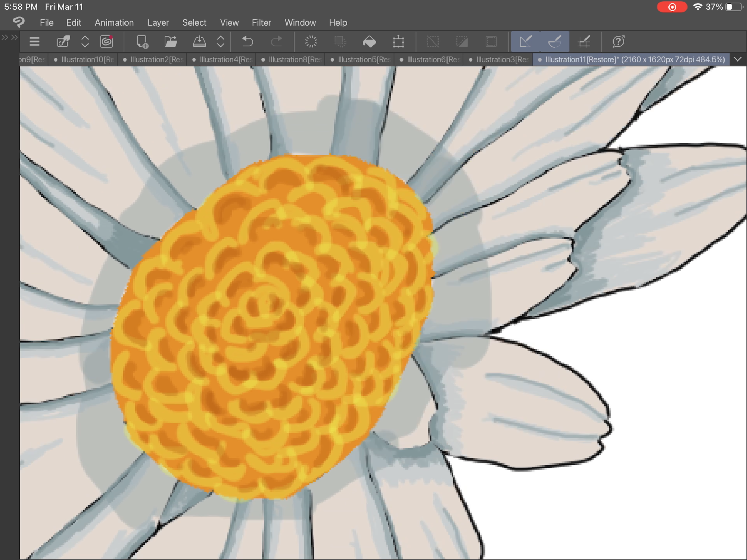Screen dimensions: 747x560
Task: Toggle Snap to Special Ruler
Action: coord(554,42)
